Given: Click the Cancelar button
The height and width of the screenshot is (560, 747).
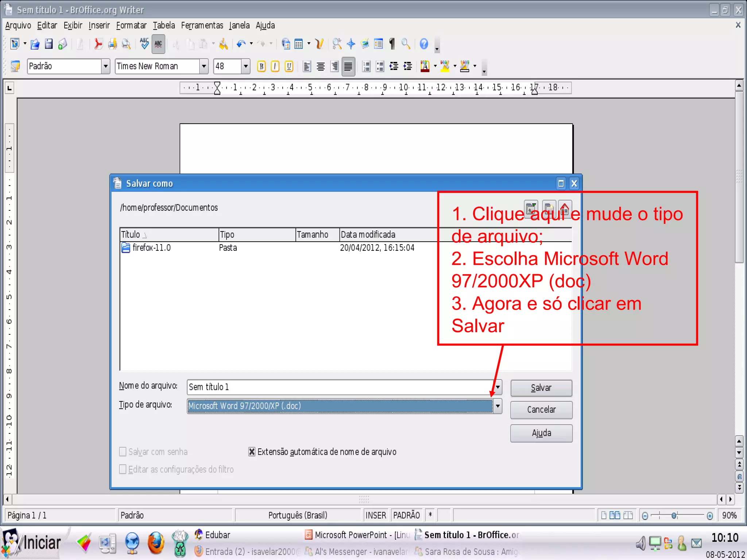Looking at the screenshot, I should [x=541, y=410].
